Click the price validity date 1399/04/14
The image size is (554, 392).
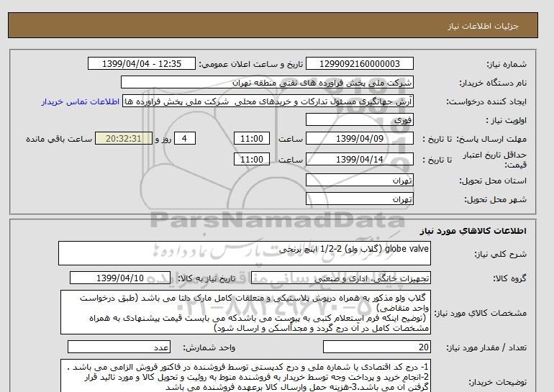[360, 159]
